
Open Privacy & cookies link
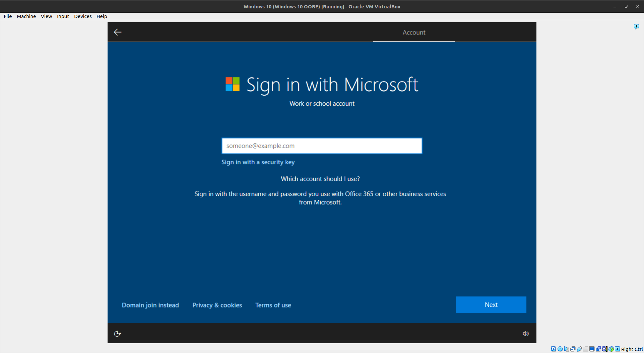click(x=217, y=305)
